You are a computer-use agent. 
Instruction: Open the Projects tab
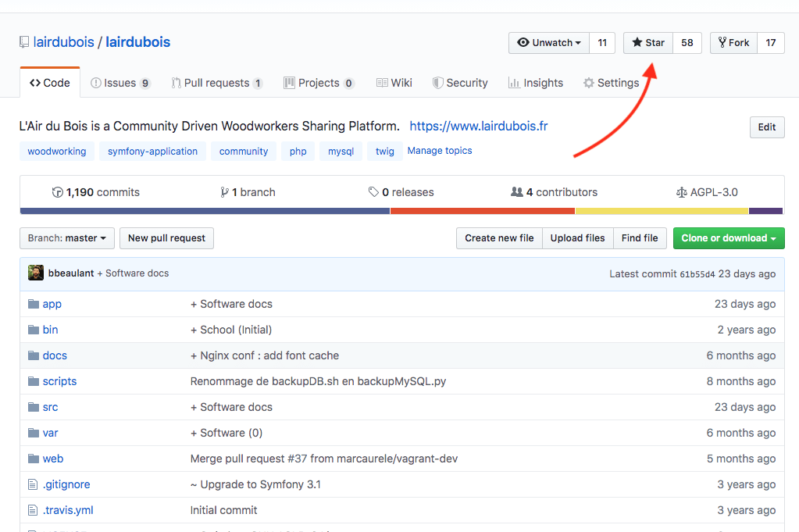[319, 83]
